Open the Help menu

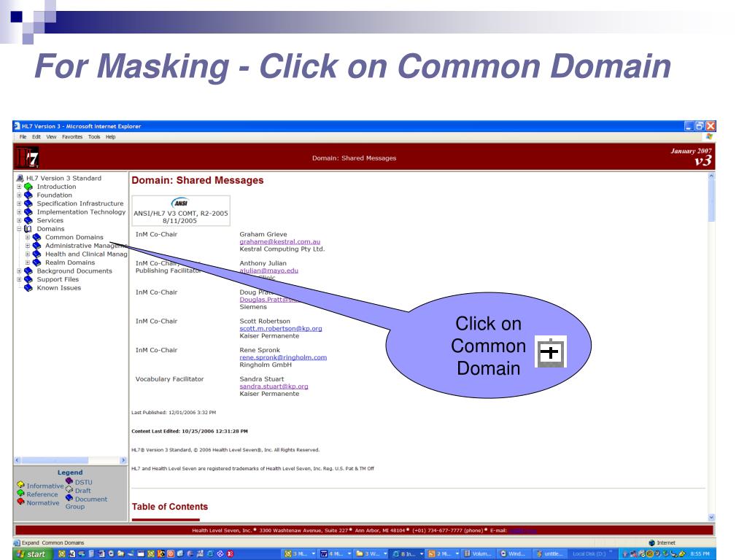click(x=111, y=136)
